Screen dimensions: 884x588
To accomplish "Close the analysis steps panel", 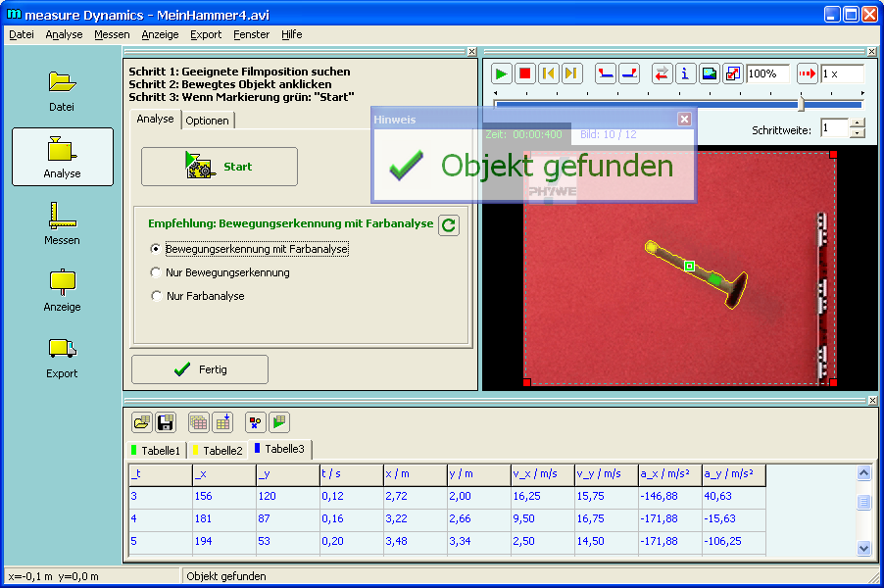I will click(x=471, y=52).
